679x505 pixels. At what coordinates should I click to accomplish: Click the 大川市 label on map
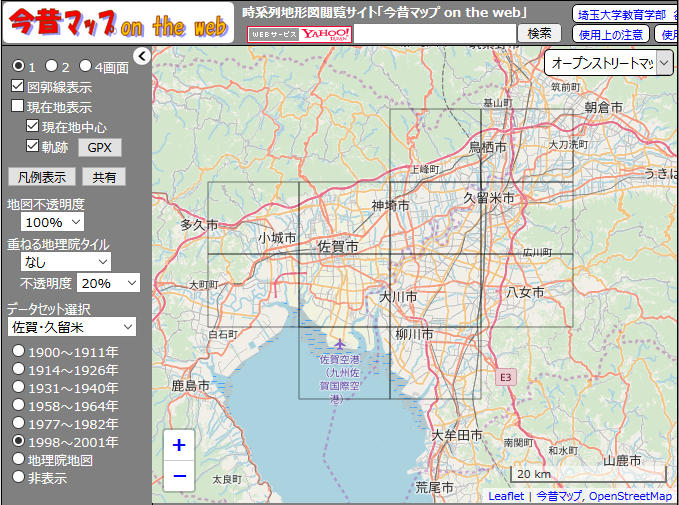tap(398, 297)
